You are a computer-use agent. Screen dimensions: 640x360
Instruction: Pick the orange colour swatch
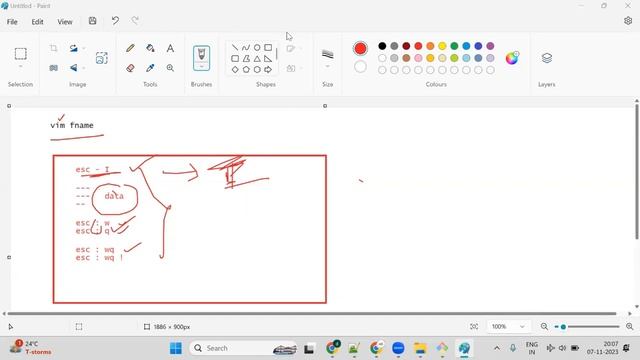coord(430,46)
